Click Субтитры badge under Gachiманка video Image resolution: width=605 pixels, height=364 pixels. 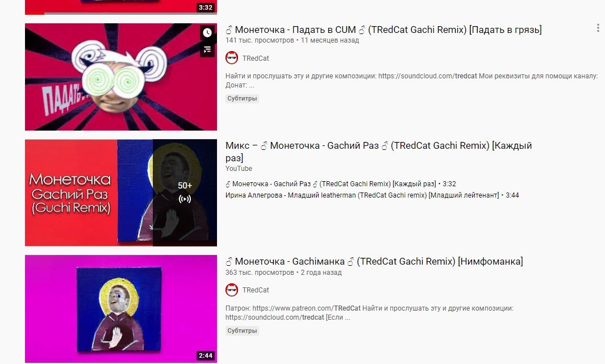242,330
